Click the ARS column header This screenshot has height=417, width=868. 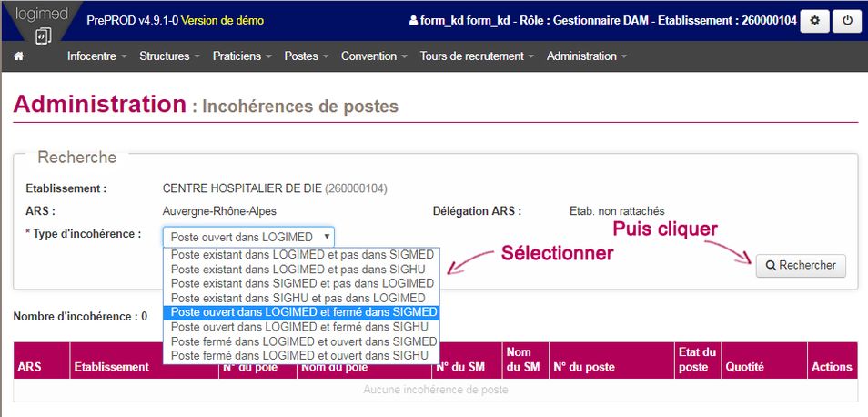coord(42,361)
